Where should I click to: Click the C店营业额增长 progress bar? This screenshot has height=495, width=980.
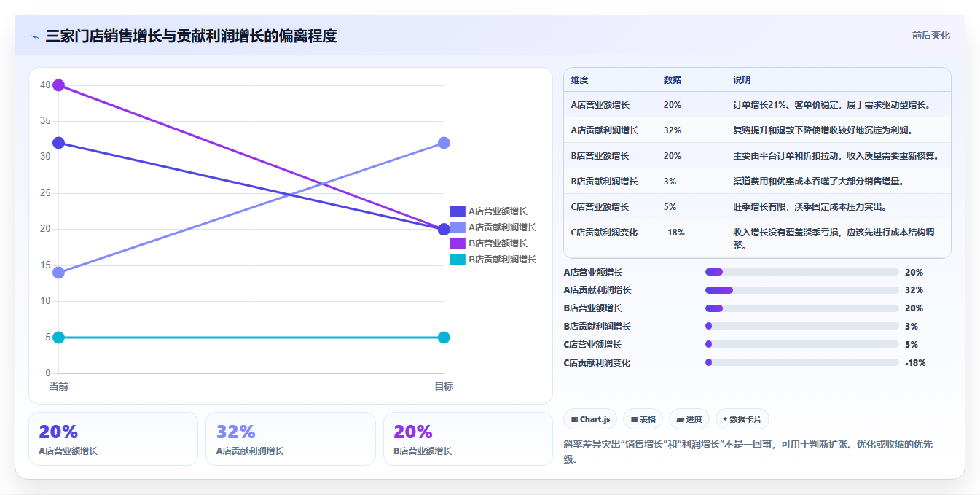pyautogui.click(x=801, y=344)
